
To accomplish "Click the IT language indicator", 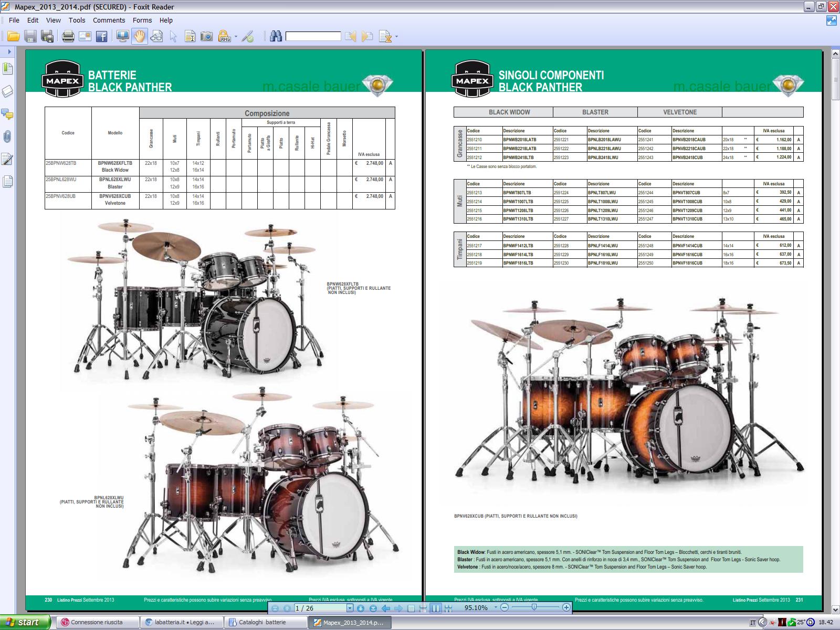I will coord(753,623).
